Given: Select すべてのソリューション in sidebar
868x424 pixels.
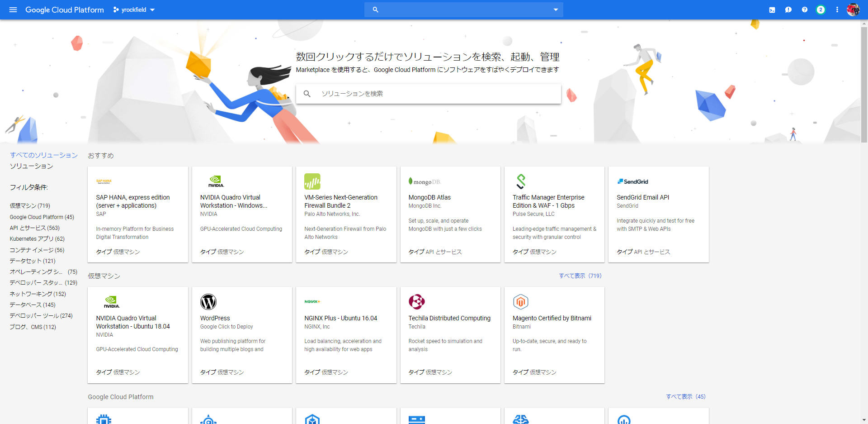Looking at the screenshot, I should [44, 155].
